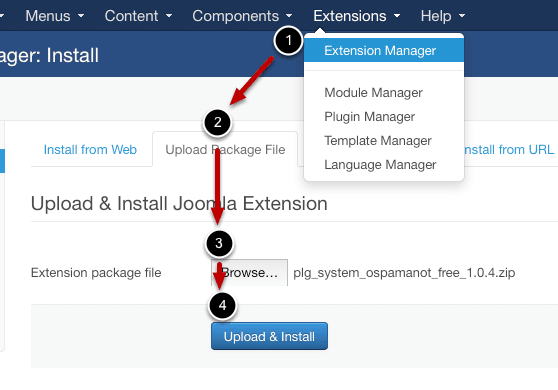Image resolution: width=558 pixels, height=390 pixels.
Task: Choose Plugin Manager in the Extensions menu
Action: (369, 117)
